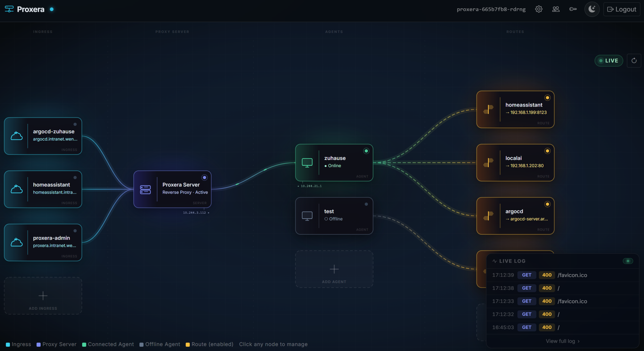Click the 17:12:39 /favicon.ico log entry

pos(562,275)
